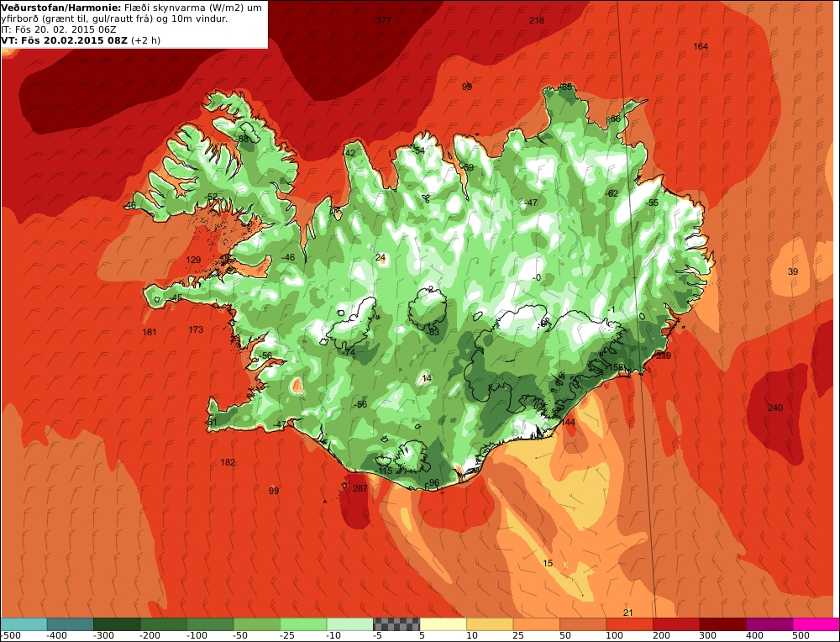Viewport: 840px width, 642px height.
Task: Click the 500 legend tick label
Action: (x=801, y=635)
